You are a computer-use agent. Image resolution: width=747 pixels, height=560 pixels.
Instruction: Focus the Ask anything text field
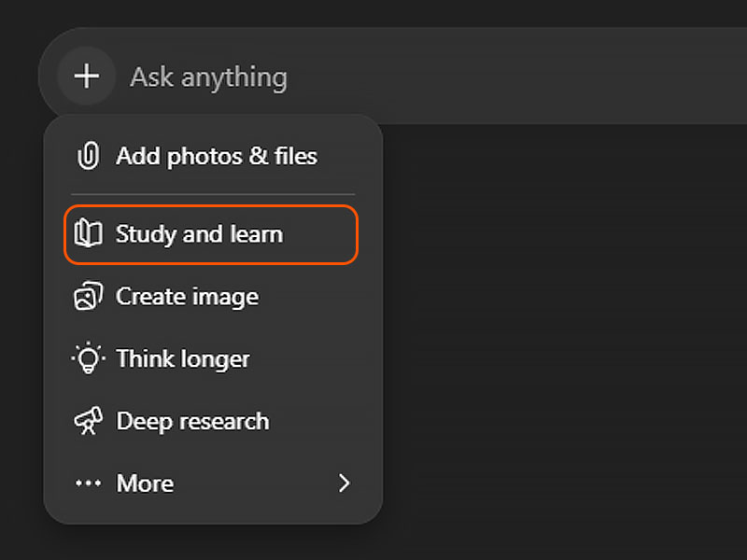click(x=208, y=77)
